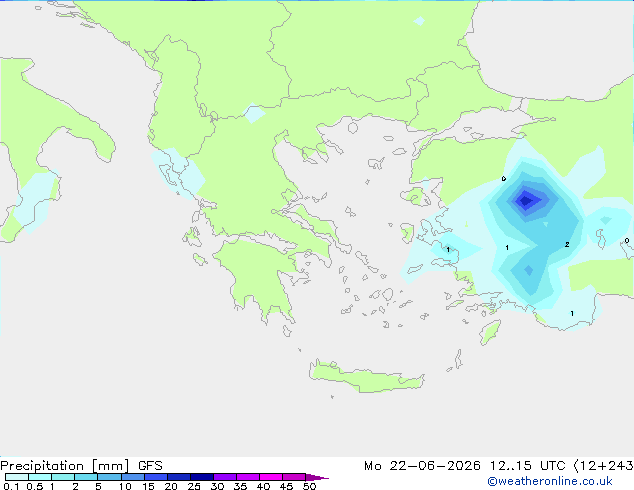Click the 40–45 mm magenta legend box
634x490 pixels.
click(271, 477)
